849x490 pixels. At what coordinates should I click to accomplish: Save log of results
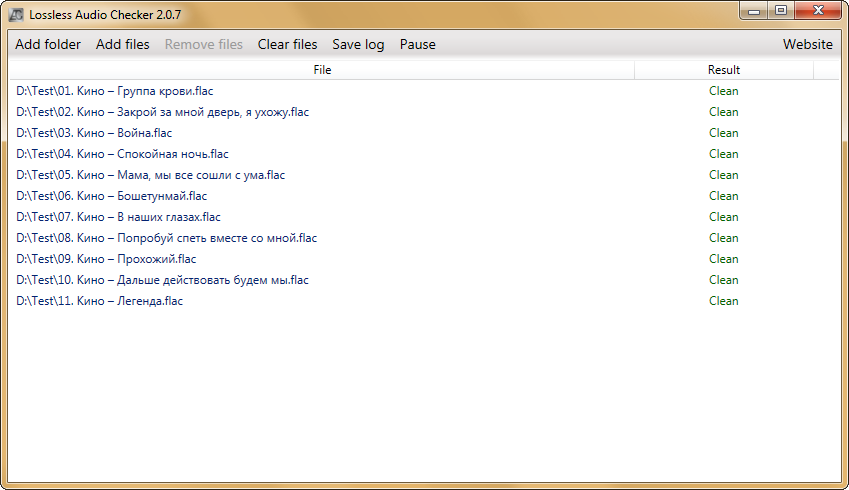click(x=358, y=44)
